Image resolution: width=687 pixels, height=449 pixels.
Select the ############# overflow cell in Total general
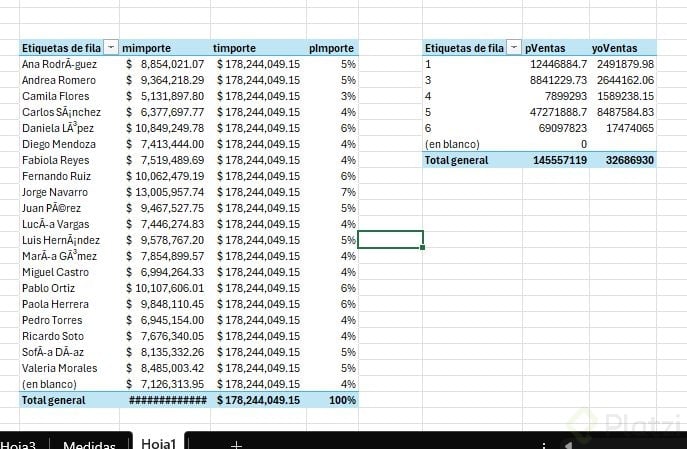point(165,400)
